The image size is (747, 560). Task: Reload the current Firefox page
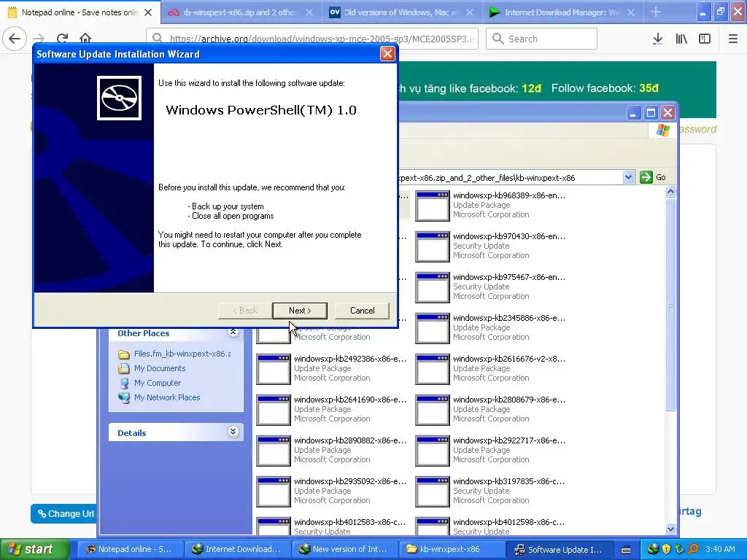[x=63, y=39]
